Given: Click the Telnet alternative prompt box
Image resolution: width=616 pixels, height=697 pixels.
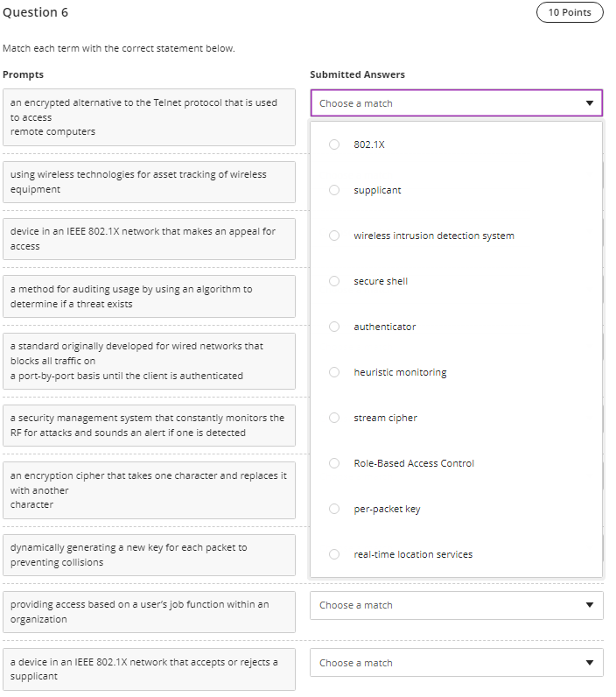Looking at the screenshot, I should coord(149,117).
